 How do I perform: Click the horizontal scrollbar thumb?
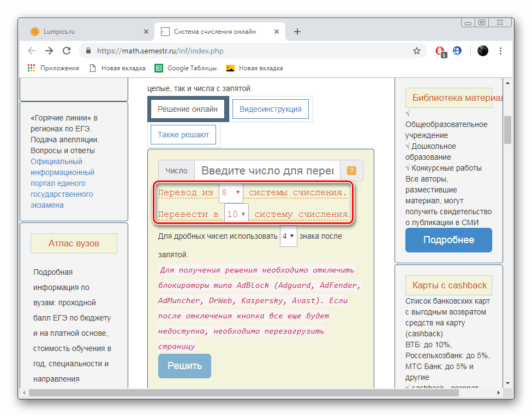(x=243, y=392)
